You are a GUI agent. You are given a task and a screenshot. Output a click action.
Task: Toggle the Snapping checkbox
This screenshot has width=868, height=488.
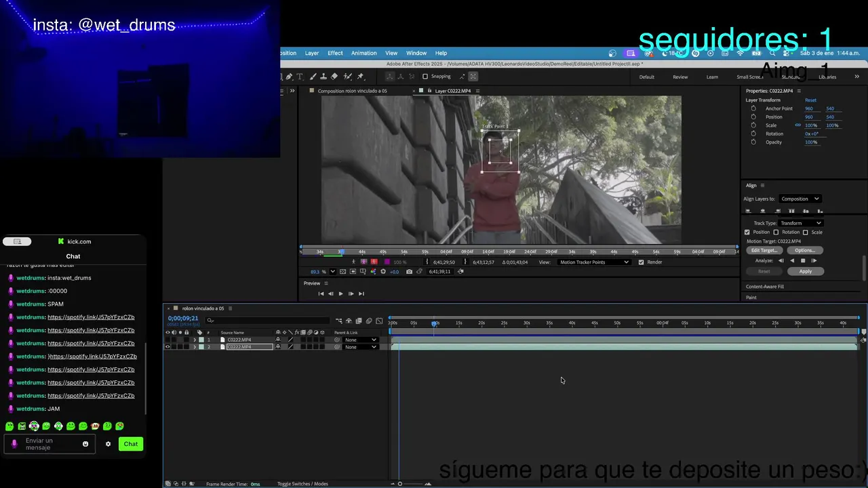[x=425, y=77]
